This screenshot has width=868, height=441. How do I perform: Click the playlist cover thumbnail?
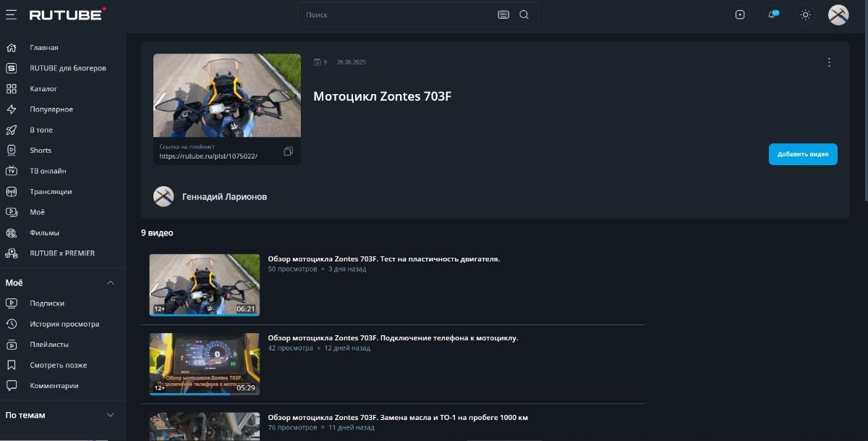click(227, 96)
